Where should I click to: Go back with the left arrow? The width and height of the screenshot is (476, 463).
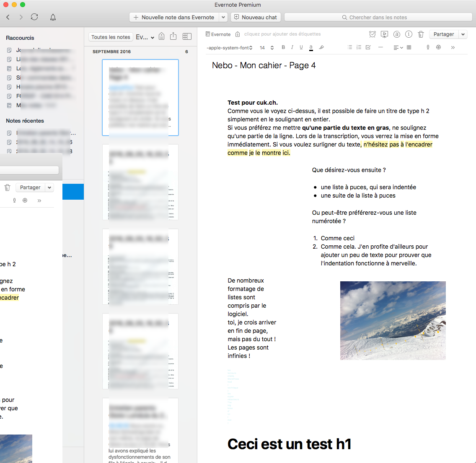click(8, 17)
